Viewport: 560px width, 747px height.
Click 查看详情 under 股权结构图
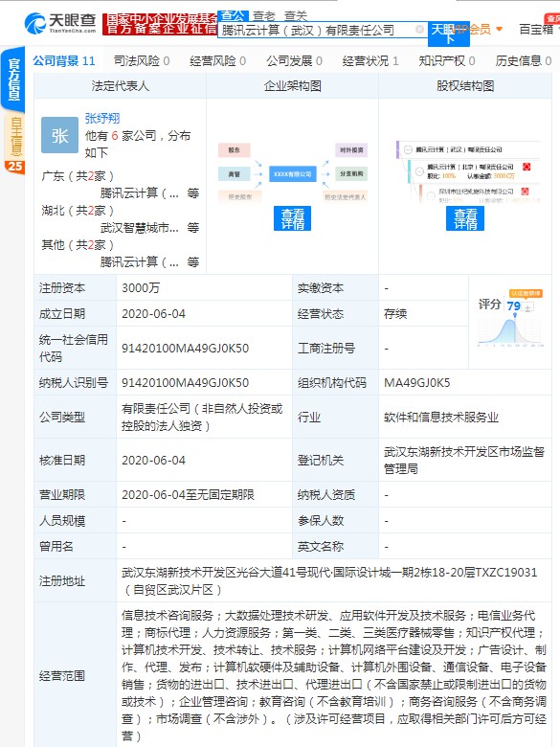465,218
